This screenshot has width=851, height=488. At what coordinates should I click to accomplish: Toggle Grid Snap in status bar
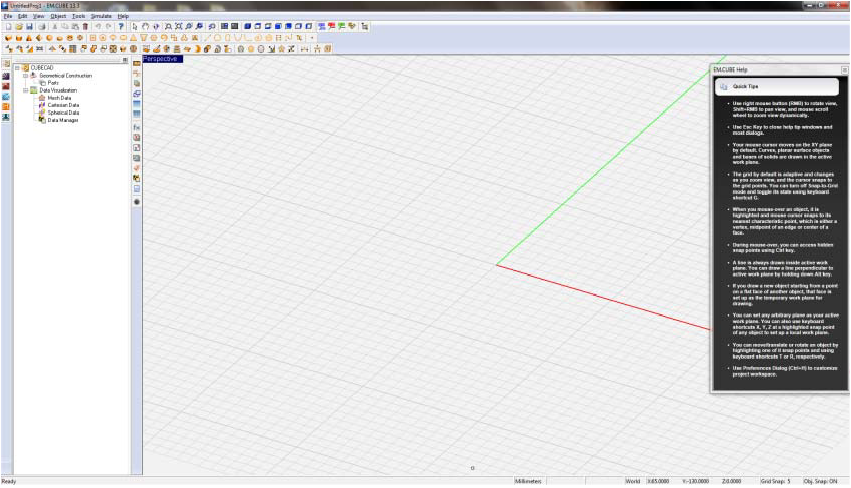tap(775, 481)
